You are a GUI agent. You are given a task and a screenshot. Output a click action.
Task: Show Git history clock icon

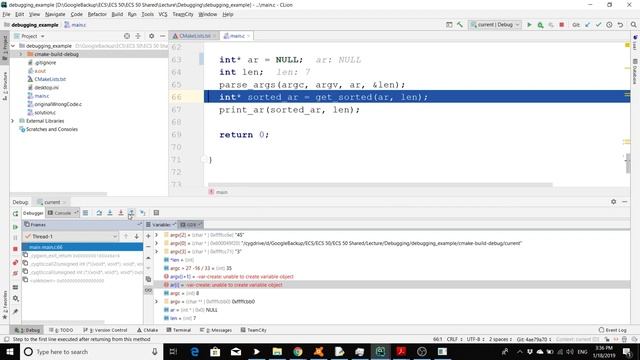pos(609,25)
